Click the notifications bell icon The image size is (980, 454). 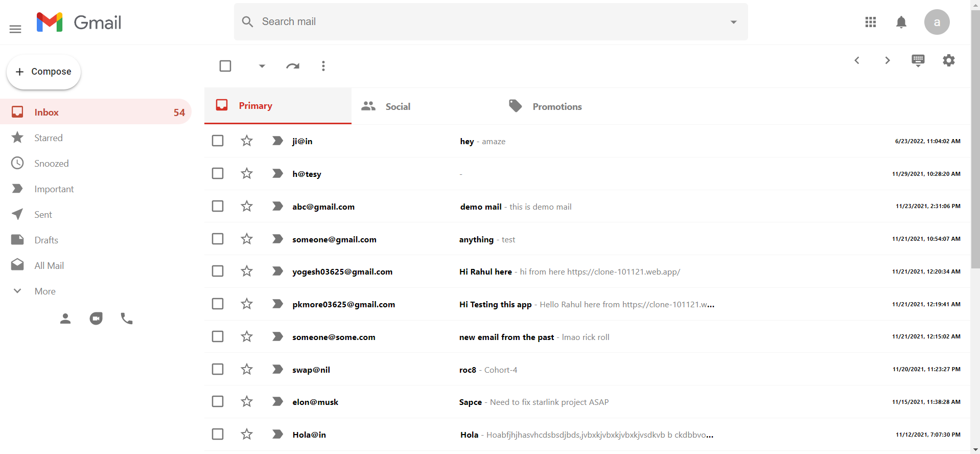(x=901, y=22)
